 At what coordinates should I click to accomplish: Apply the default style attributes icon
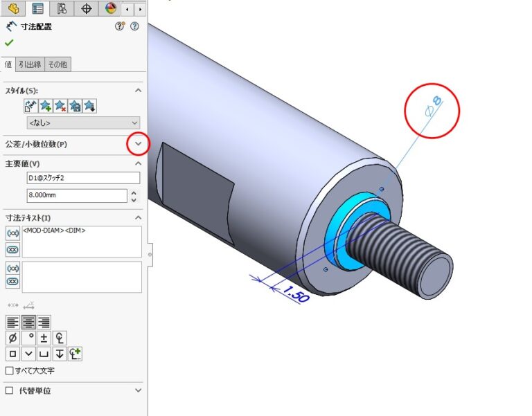point(31,106)
